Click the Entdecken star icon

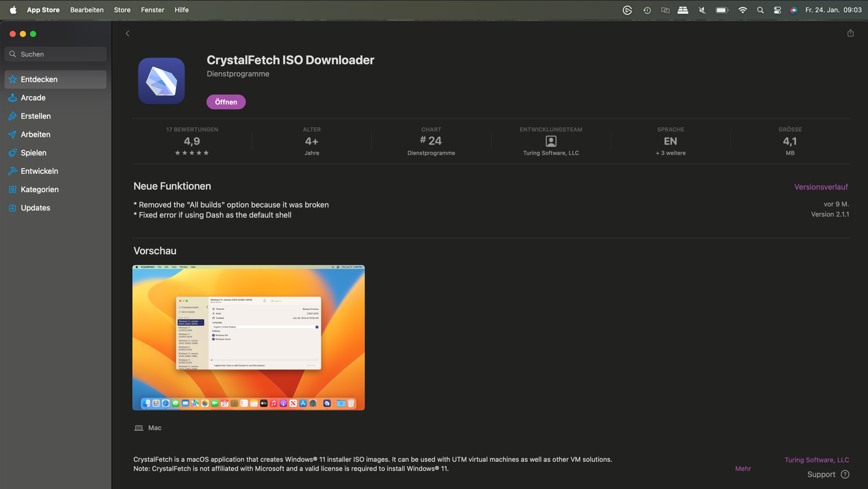point(12,79)
